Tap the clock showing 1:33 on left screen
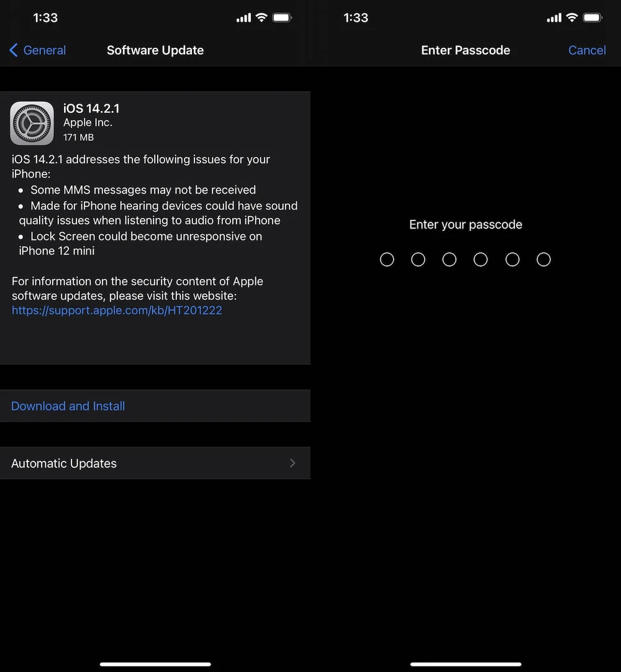The height and width of the screenshot is (672, 621). [45, 18]
